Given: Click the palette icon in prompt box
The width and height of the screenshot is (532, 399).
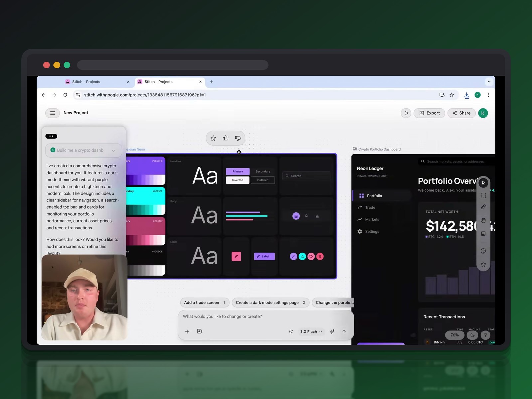Looking at the screenshot, I should 291,332.
